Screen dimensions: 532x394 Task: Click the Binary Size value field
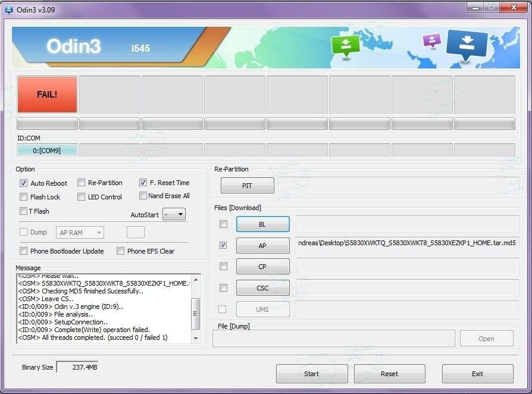tap(77, 367)
